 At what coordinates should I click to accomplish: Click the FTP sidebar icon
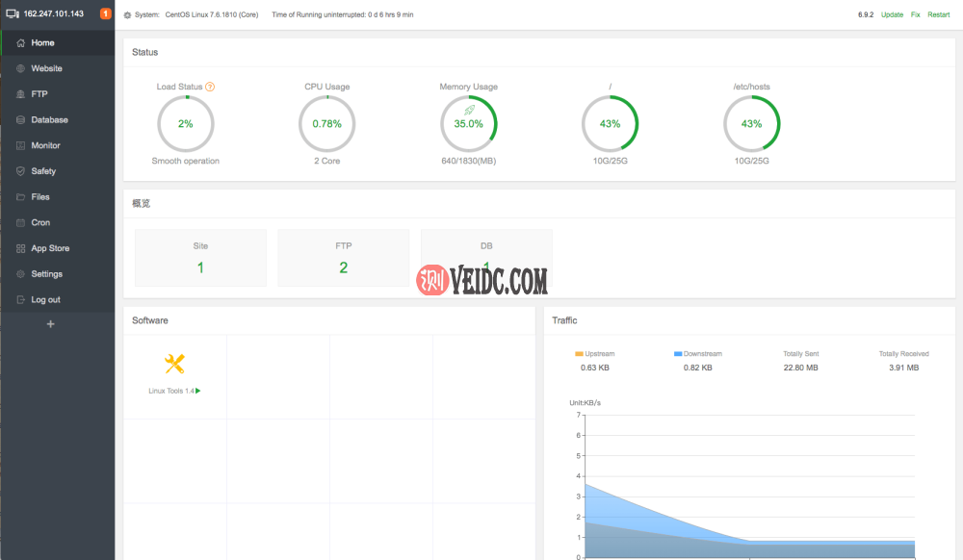(20, 94)
